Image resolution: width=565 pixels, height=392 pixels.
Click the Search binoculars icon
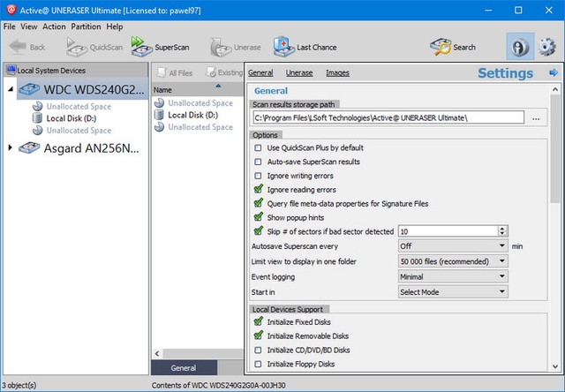440,47
